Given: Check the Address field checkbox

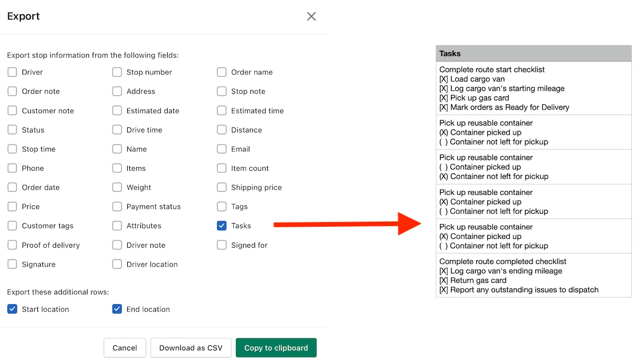Looking at the screenshot, I should click(x=117, y=91).
